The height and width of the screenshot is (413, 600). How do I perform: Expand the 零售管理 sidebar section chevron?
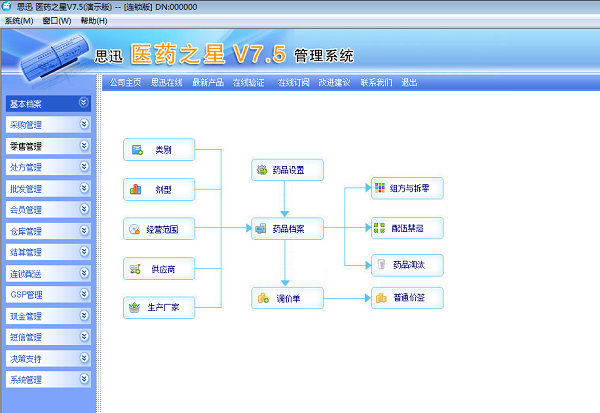[84, 145]
